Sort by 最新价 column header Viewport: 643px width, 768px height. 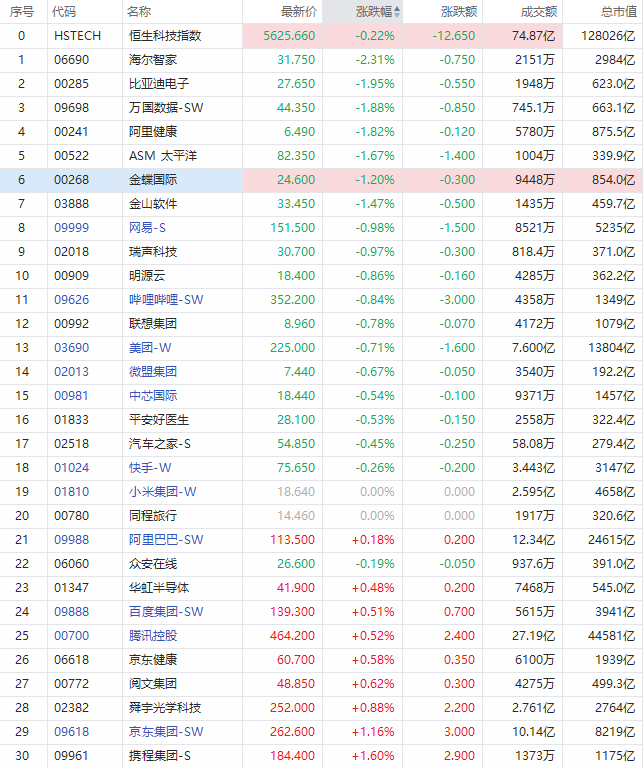299,12
